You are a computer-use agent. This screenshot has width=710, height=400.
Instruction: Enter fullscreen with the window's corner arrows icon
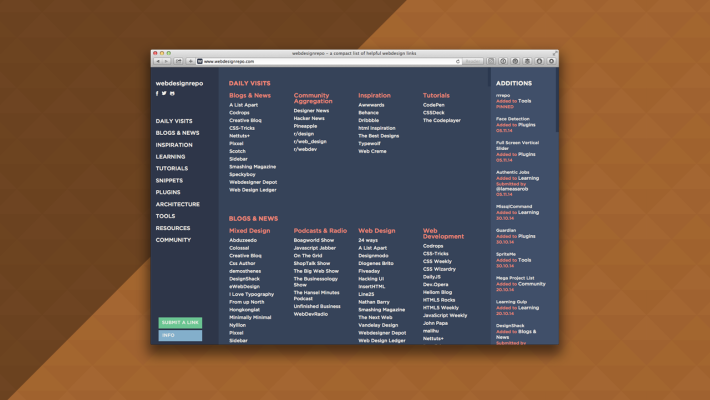[x=555, y=53]
